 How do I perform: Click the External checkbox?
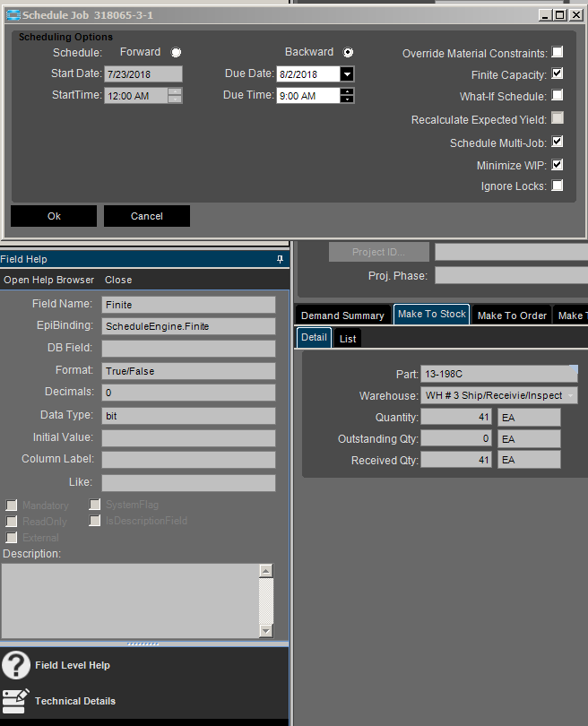[12, 538]
